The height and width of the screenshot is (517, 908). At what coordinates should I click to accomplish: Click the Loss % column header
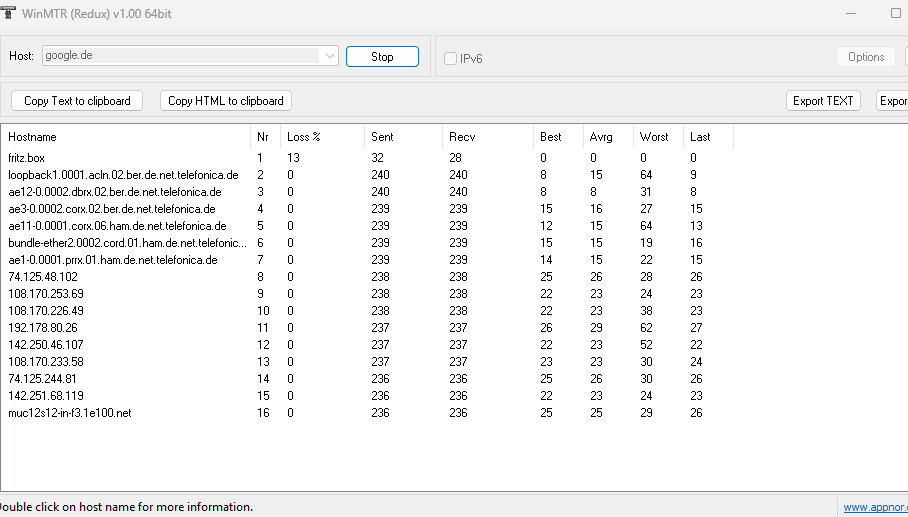323,137
